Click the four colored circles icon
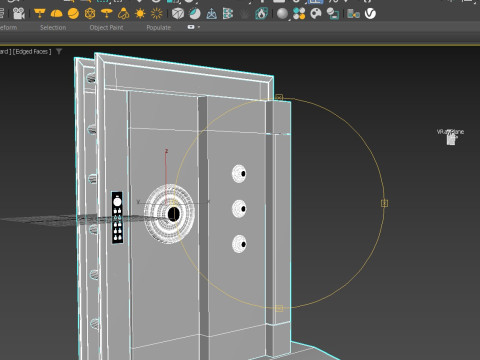The image size is (480, 360). (x=299, y=14)
